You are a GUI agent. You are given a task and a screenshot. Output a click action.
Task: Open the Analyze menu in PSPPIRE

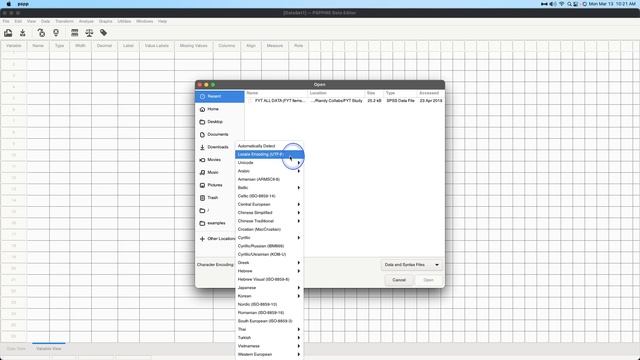(x=86, y=21)
